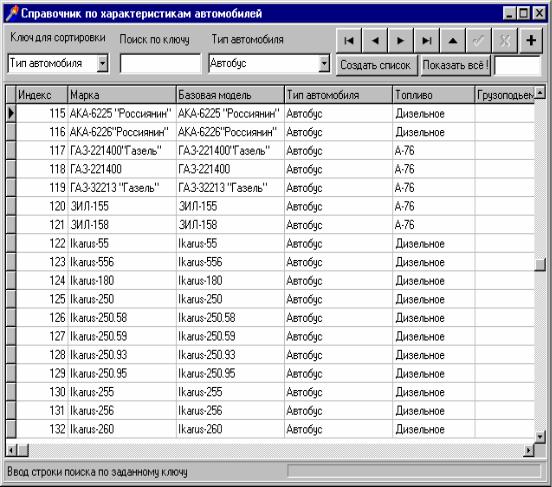Click Марка cell 'АКА-6226"Россиянин"'
The image size is (552, 487).
[x=121, y=132]
